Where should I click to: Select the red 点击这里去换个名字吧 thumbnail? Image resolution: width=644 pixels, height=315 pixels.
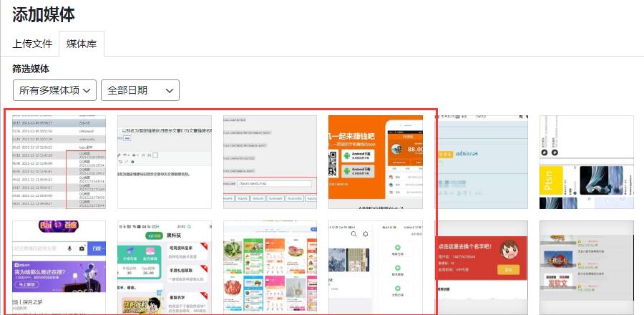click(481, 268)
